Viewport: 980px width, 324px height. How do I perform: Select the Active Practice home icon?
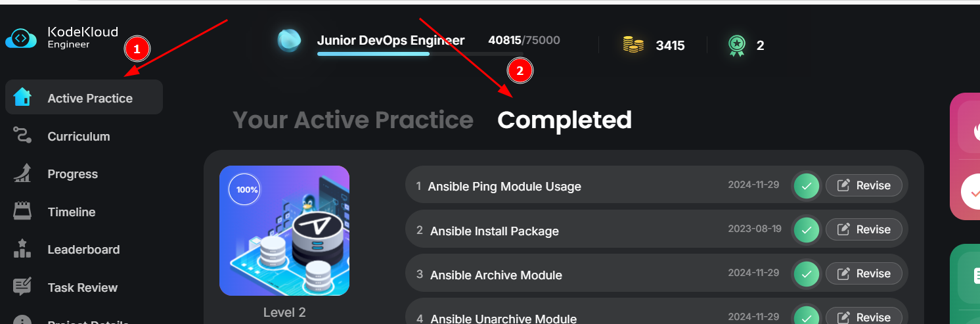tap(22, 97)
